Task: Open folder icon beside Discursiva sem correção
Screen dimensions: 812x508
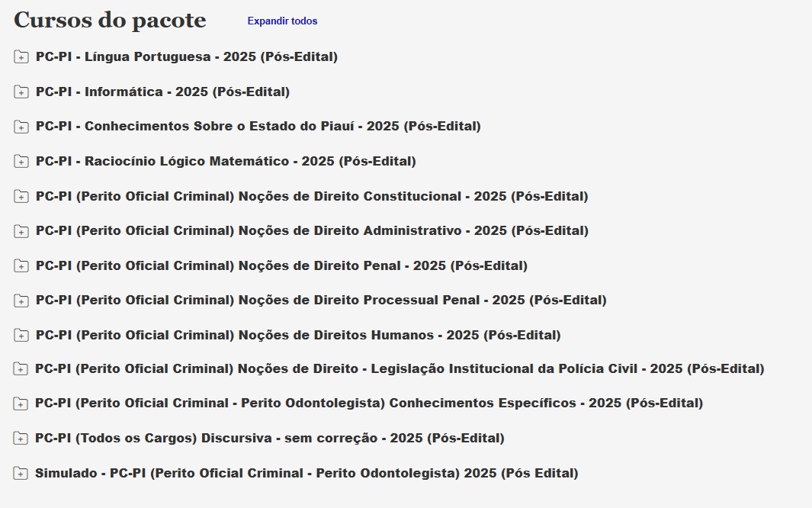Action: tap(21, 439)
